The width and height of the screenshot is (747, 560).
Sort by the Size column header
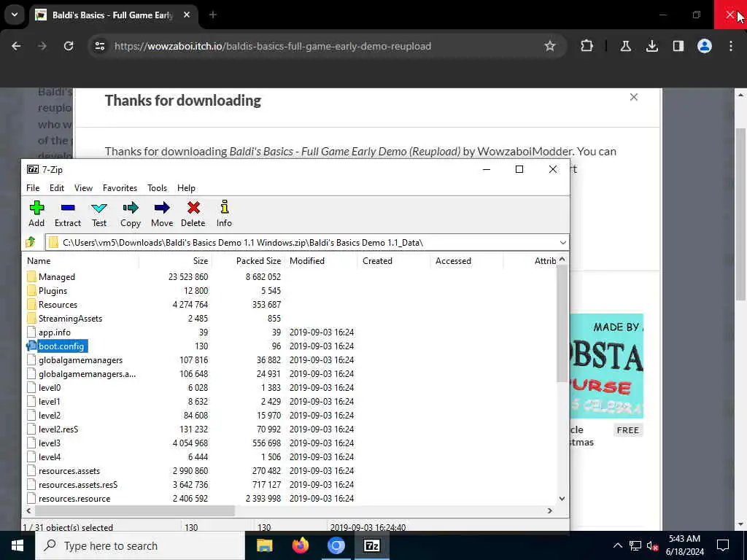175,261
